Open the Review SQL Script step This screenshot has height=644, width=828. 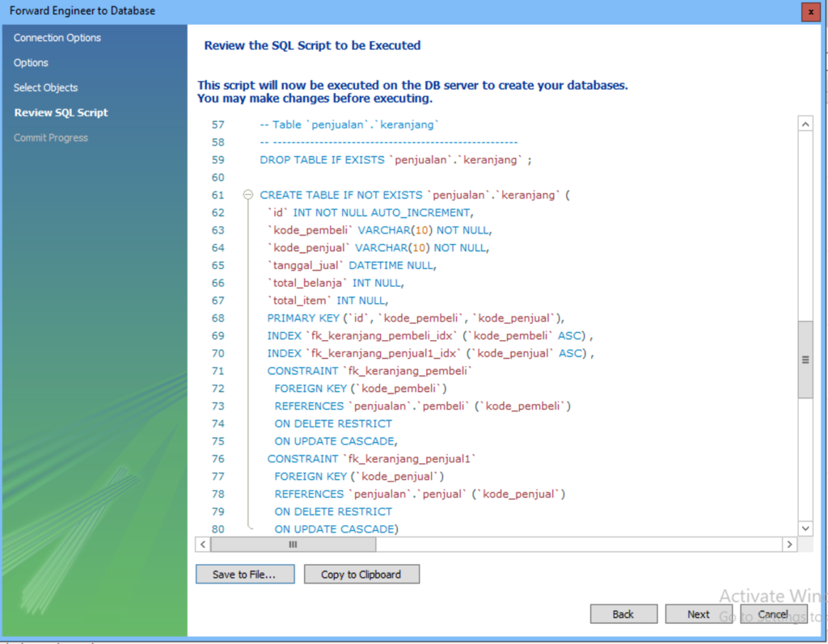coord(61,112)
